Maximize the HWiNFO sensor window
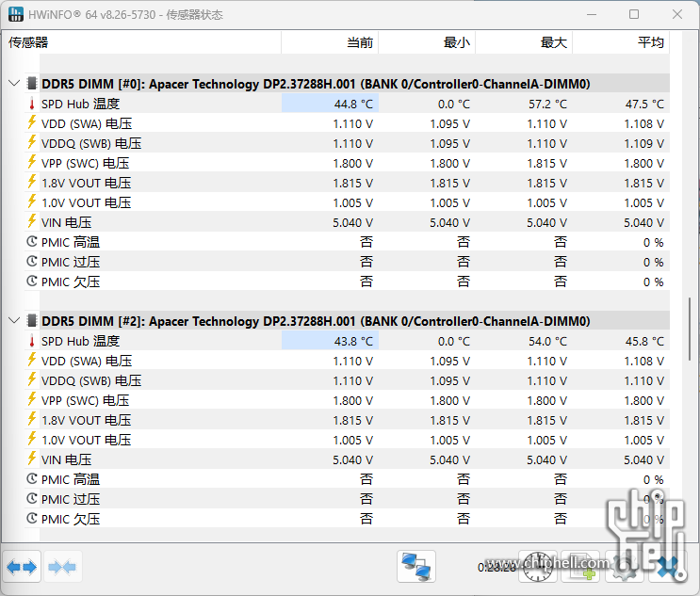 point(634,14)
